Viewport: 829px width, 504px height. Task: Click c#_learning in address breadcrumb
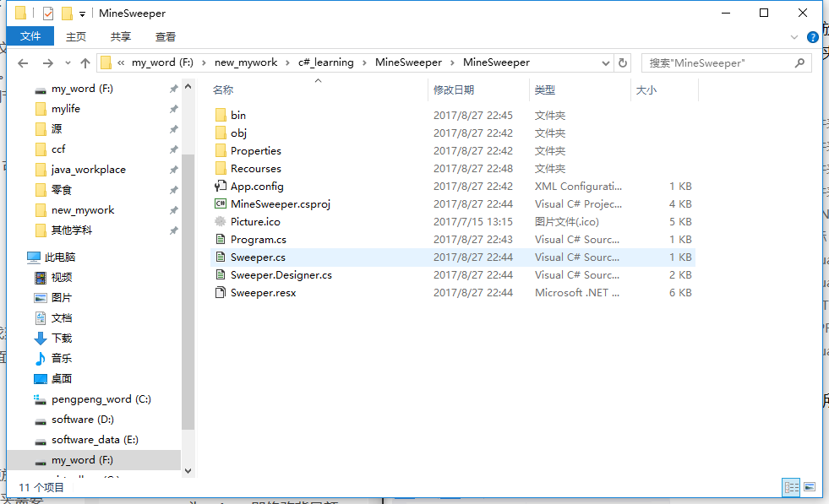[325, 62]
